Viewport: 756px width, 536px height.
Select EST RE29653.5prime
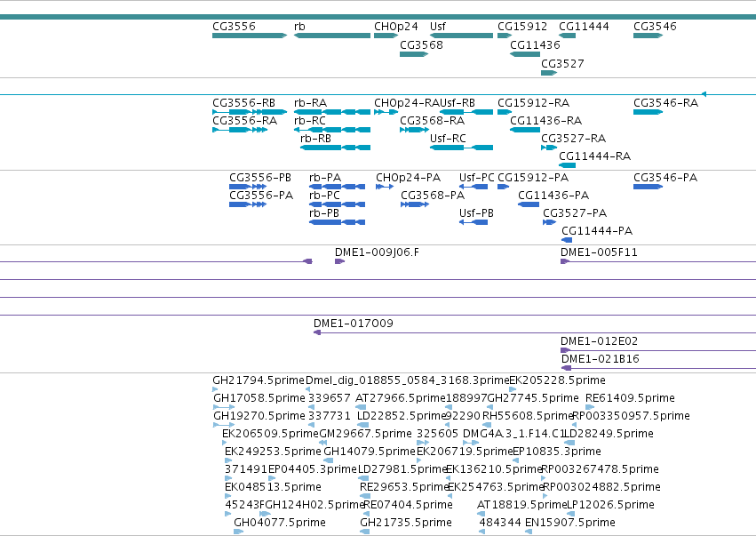point(365,496)
